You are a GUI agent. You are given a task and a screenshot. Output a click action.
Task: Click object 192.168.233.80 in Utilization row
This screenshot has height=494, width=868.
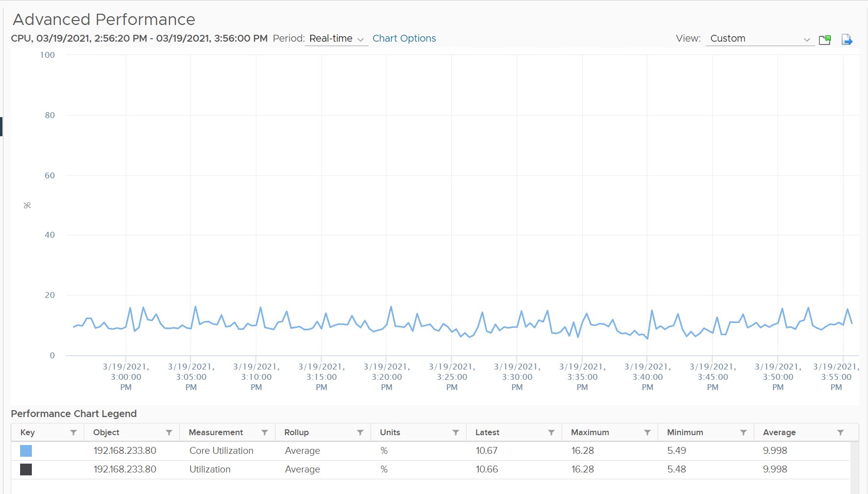tap(125, 469)
